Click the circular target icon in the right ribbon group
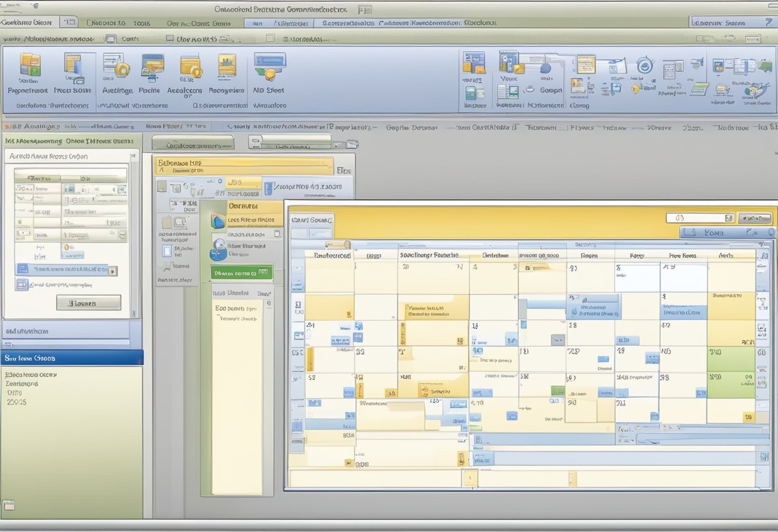The width and height of the screenshot is (778, 532). [644, 65]
